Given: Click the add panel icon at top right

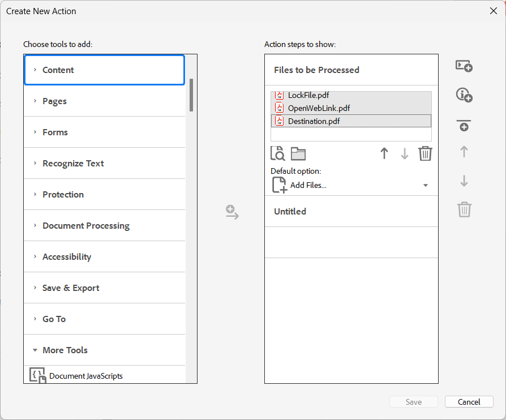Looking at the screenshot, I should pyautogui.click(x=464, y=66).
